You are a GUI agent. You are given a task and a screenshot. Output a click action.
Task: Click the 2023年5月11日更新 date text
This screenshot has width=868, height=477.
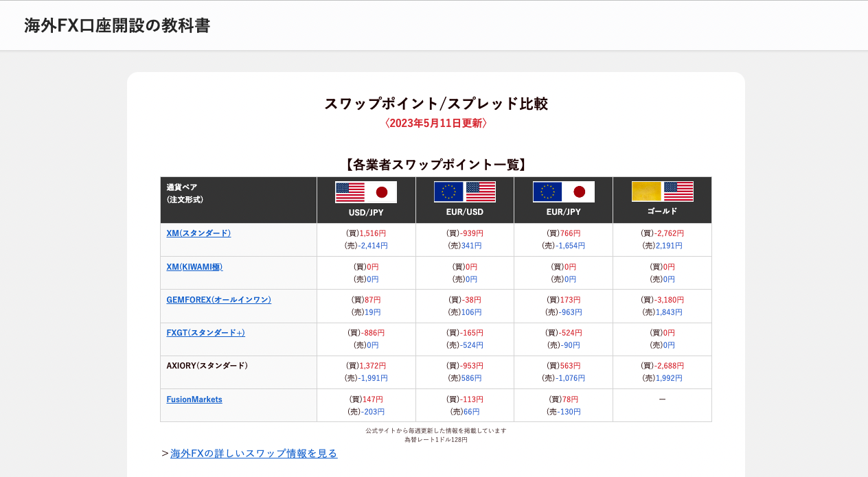[435, 124]
